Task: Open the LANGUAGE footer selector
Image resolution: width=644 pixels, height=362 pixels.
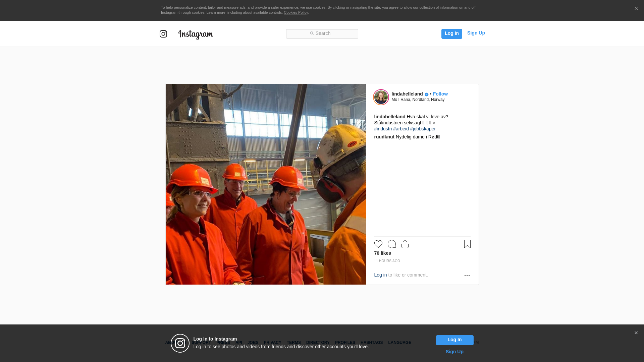Action: point(399,343)
